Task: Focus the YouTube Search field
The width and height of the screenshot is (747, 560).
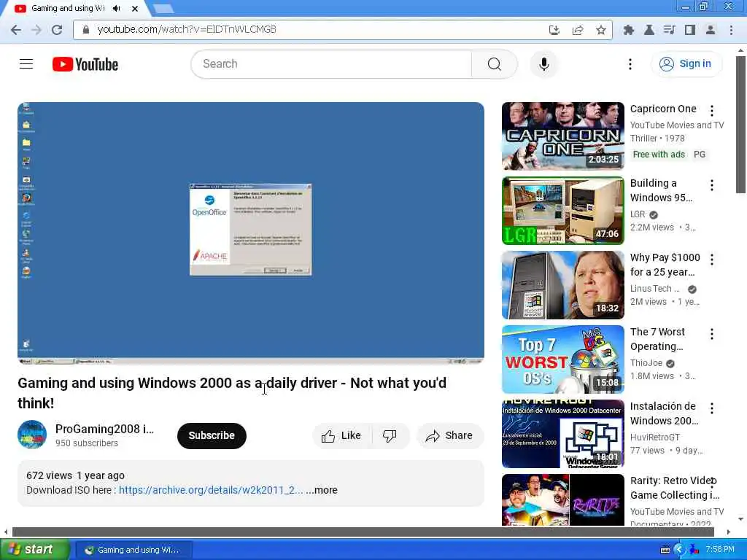Action: [331, 64]
